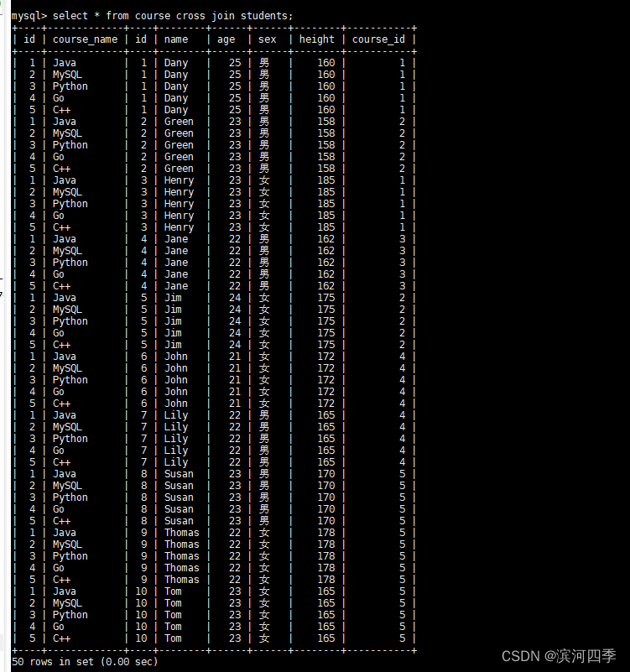Click 'Go' in the Susan row
The image size is (630, 672).
(x=58, y=509)
